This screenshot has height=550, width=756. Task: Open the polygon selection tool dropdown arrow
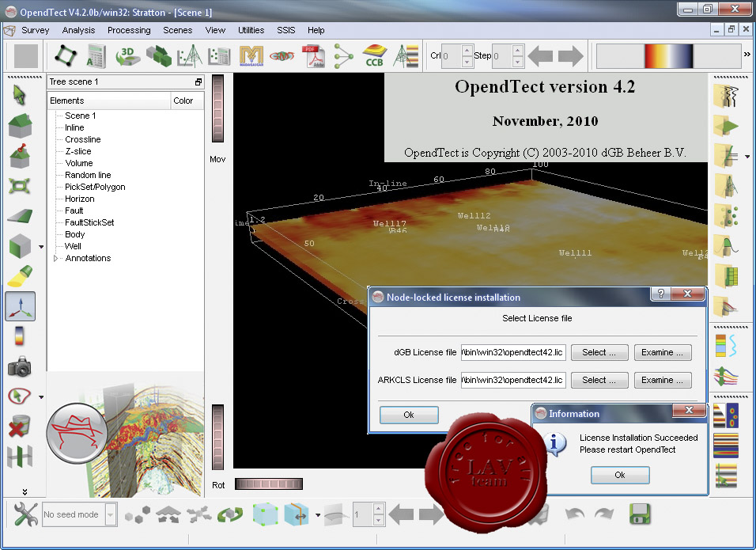coord(41,397)
